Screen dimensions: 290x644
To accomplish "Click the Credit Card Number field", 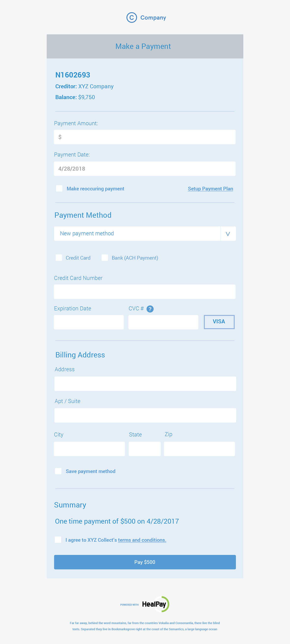I will (145, 291).
